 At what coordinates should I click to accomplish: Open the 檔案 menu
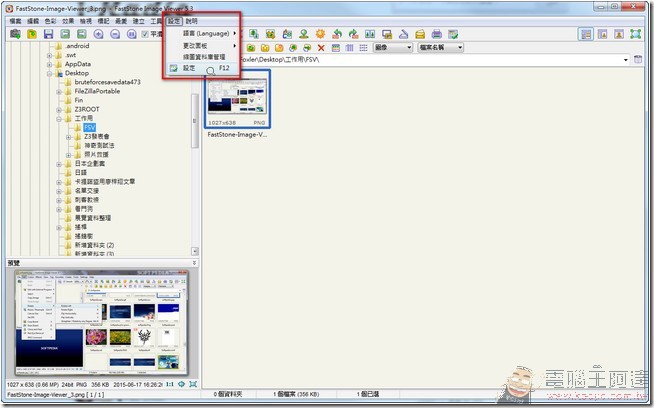(x=15, y=21)
